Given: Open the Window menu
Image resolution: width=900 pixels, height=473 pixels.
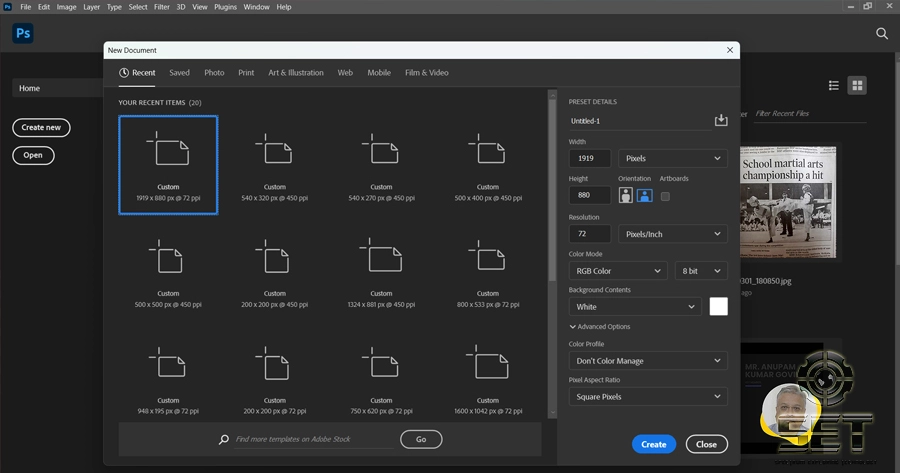Looking at the screenshot, I should pyautogui.click(x=256, y=7).
